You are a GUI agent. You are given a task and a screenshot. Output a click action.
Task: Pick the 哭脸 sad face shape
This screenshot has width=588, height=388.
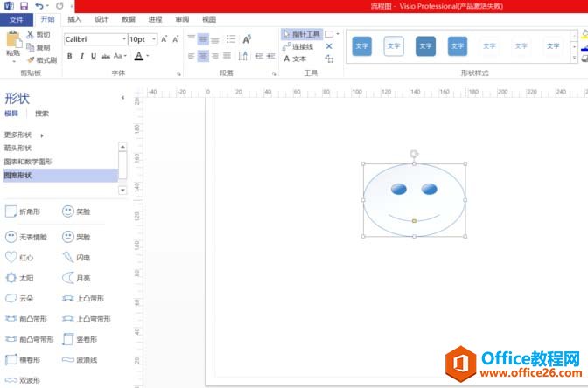[76, 237]
